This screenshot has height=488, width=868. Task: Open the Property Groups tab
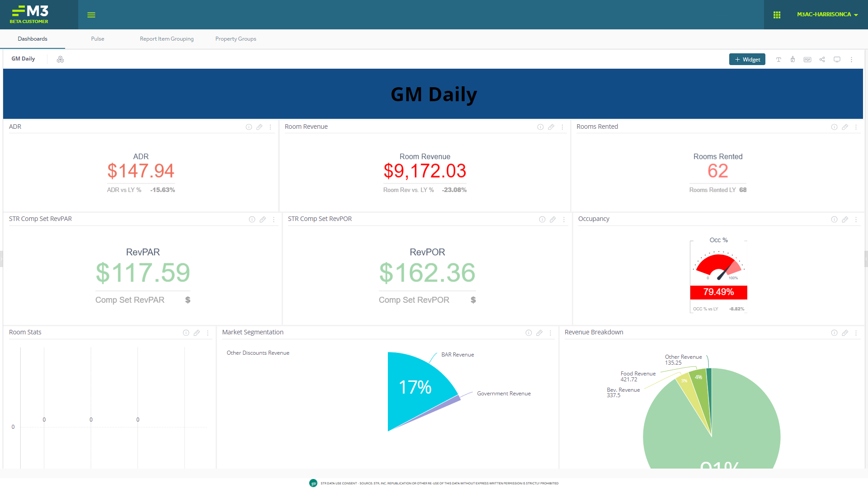click(x=236, y=39)
